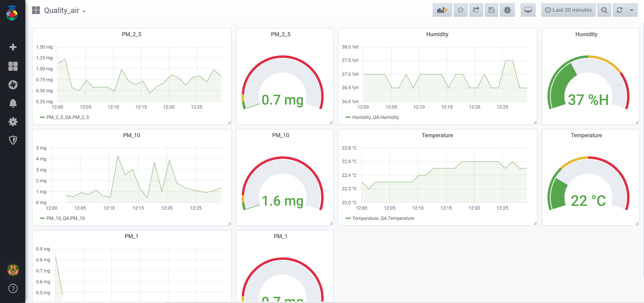Click Add panel icon in top toolbar
The width and height of the screenshot is (644, 303).
[442, 10]
